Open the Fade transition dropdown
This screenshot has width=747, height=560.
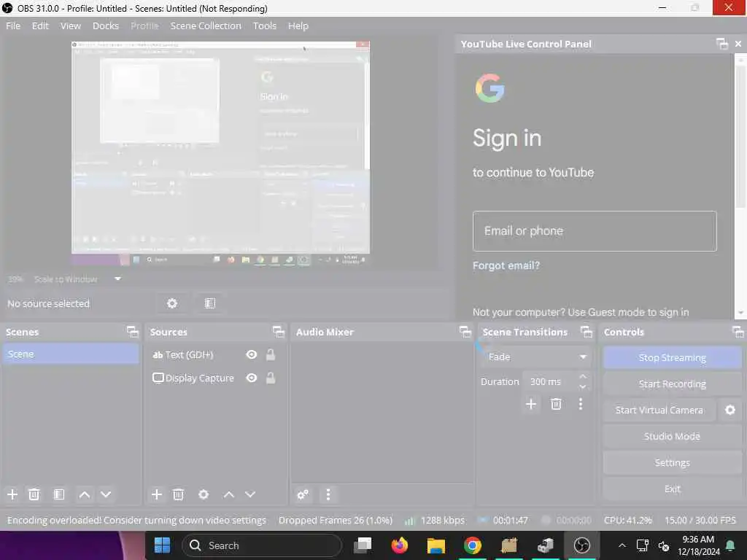[536, 357]
